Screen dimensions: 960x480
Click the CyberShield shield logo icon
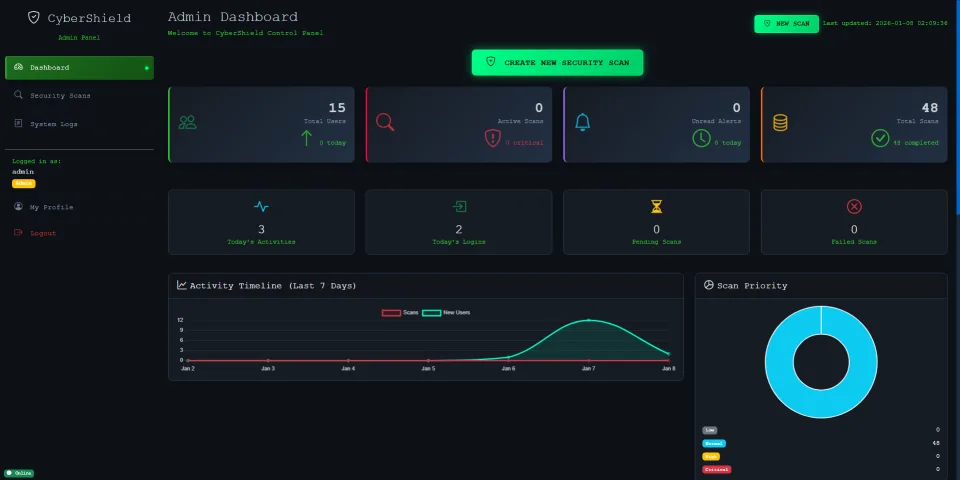34,18
